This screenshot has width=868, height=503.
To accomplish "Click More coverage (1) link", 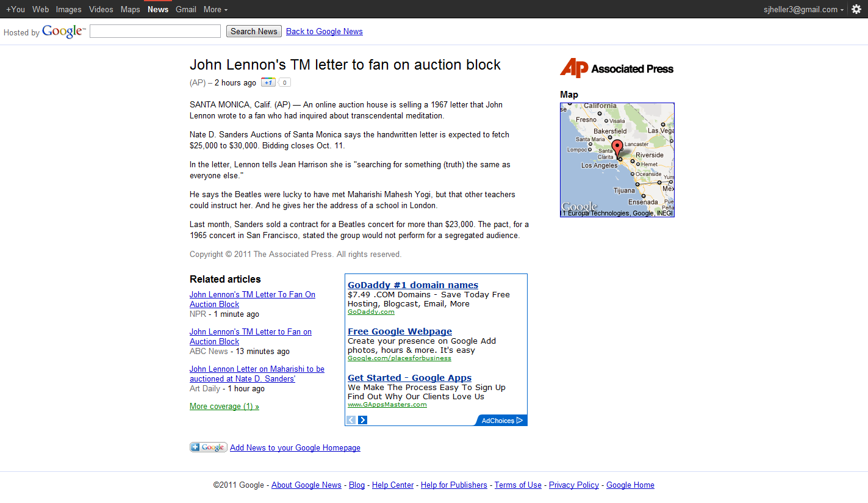I will pos(224,406).
